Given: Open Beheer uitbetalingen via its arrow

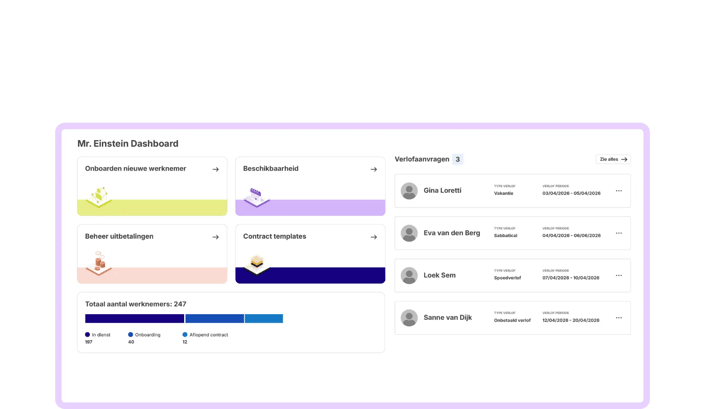Looking at the screenshot, I should [215, 237].
